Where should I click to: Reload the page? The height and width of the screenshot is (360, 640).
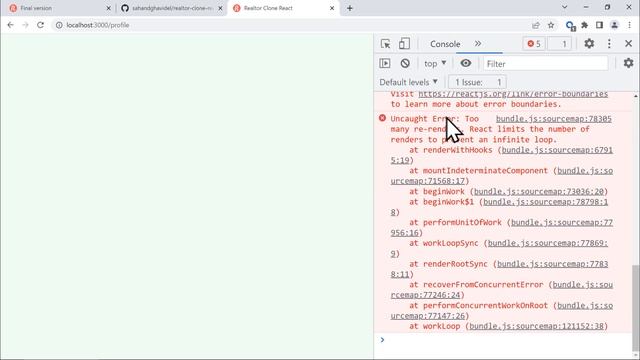pyautogui.click(x=40, y=25)
